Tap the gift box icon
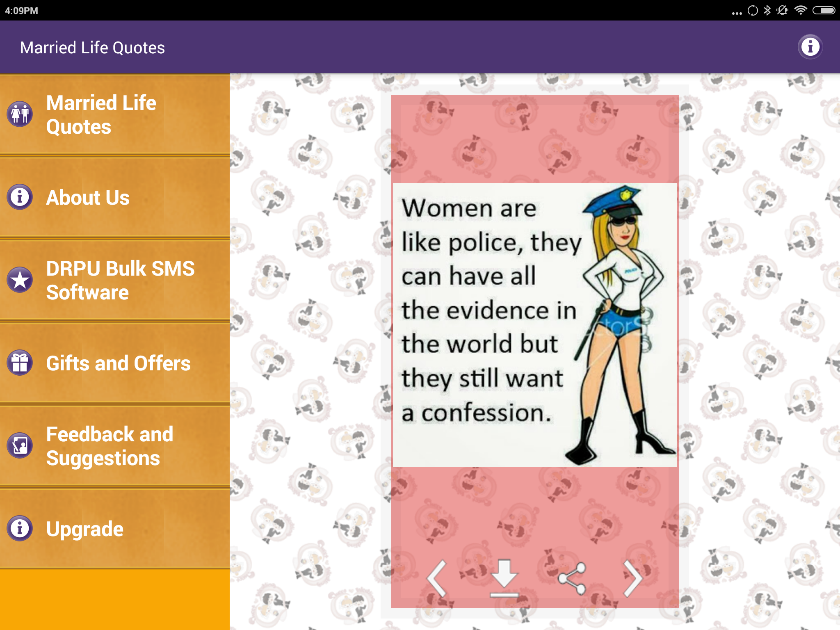This screenshot has height=630, width=840. pyautogui.click(x=20, y=363)
